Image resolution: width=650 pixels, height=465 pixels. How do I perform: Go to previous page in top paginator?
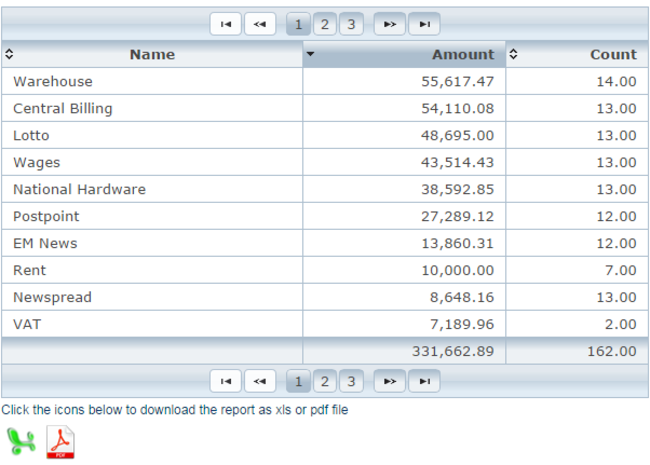pos(260,24)
